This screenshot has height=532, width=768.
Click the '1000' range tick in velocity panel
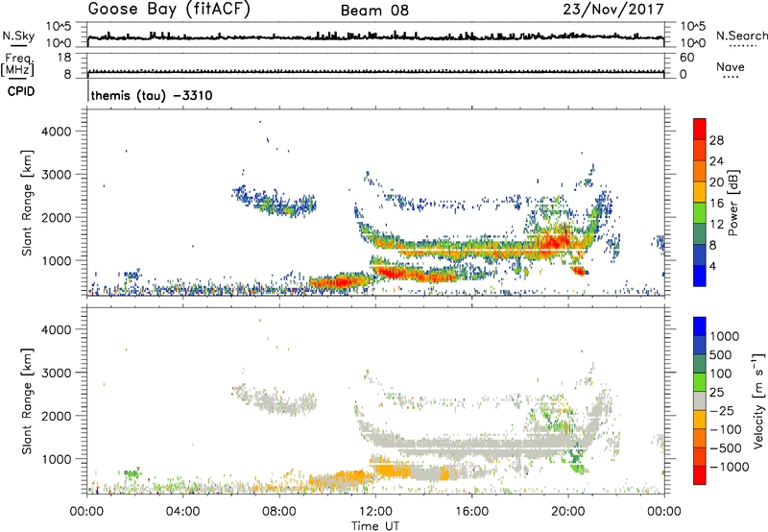(57, 459)
